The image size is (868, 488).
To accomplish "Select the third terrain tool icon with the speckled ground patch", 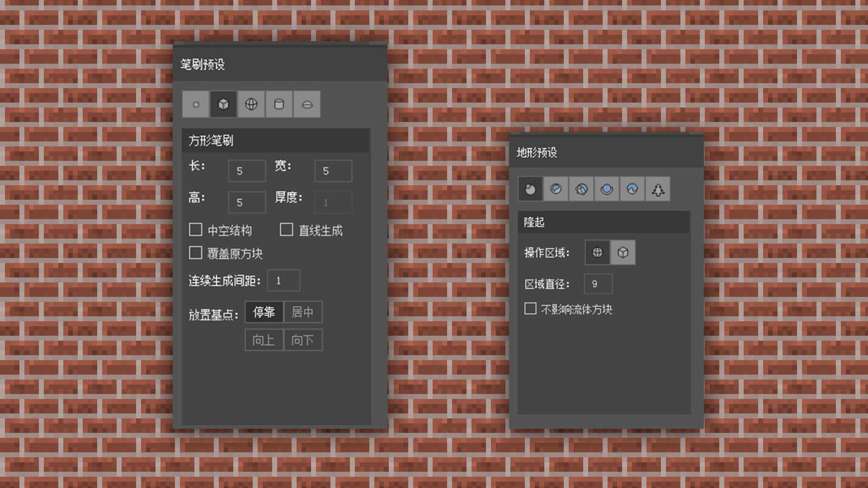I will (581, 189).
